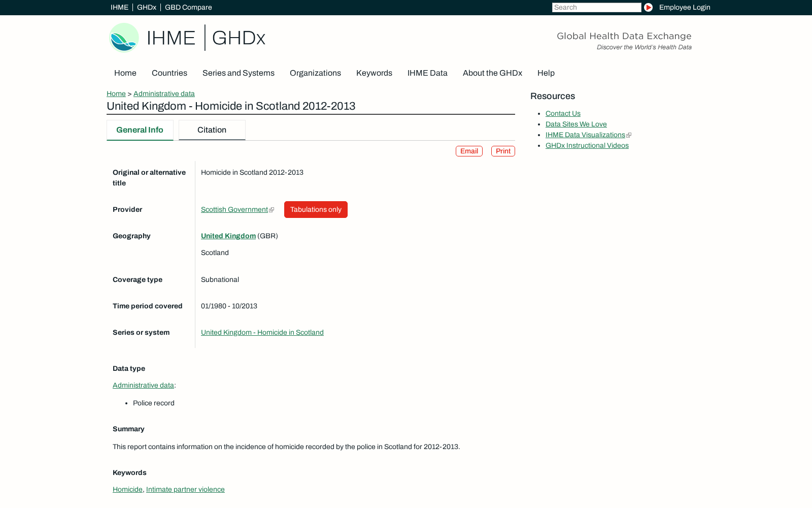
Task: Open Data Sites We Love link
Action: [576, 124]
